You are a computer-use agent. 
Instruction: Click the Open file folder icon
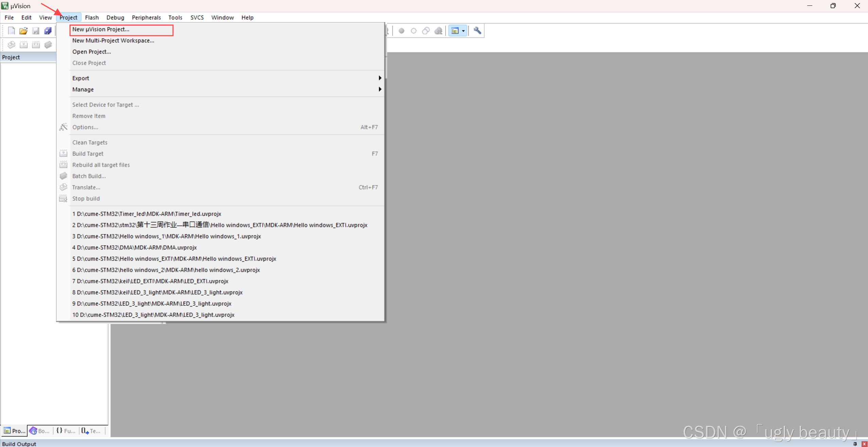coord(23,31)
